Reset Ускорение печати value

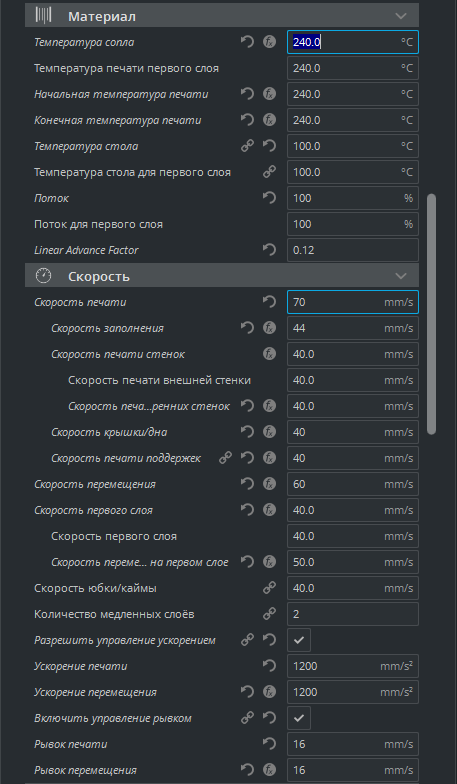point(270,666)
